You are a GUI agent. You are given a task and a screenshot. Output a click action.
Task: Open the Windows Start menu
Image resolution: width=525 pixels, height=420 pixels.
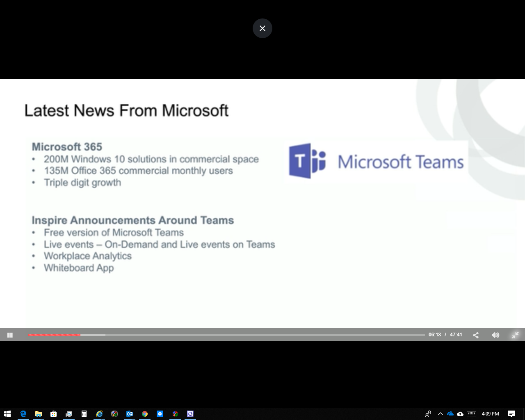tap(7, 414)
